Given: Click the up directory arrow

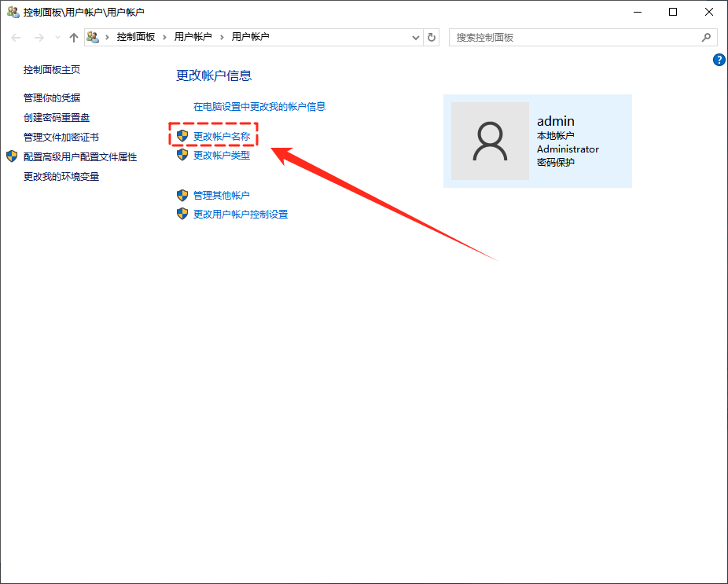Looking at the screenshot, I should click(74, 38).
